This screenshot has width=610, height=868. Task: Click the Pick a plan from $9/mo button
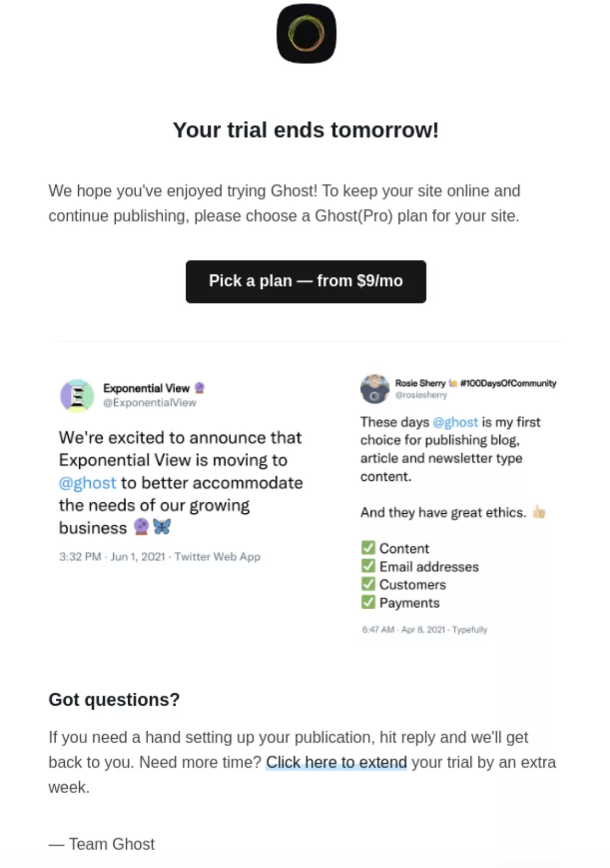[x=305, y=281]
